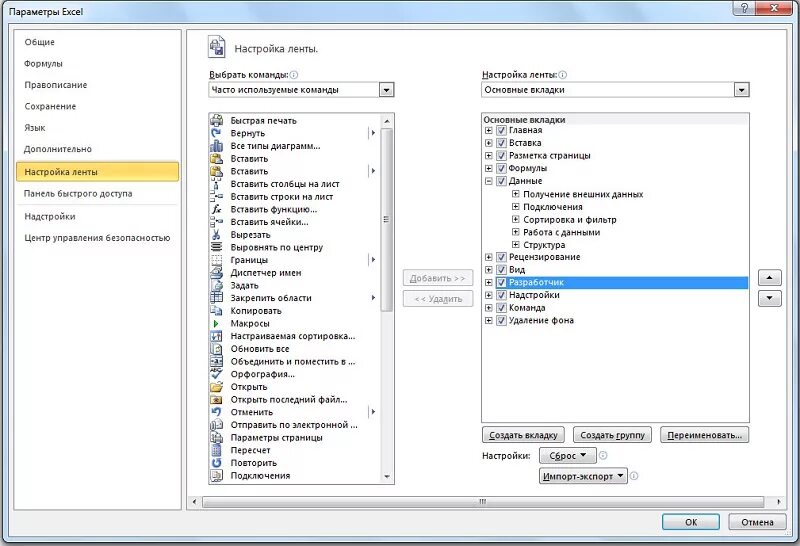Click the Повторить repeat icon

[x=216, y=463]
